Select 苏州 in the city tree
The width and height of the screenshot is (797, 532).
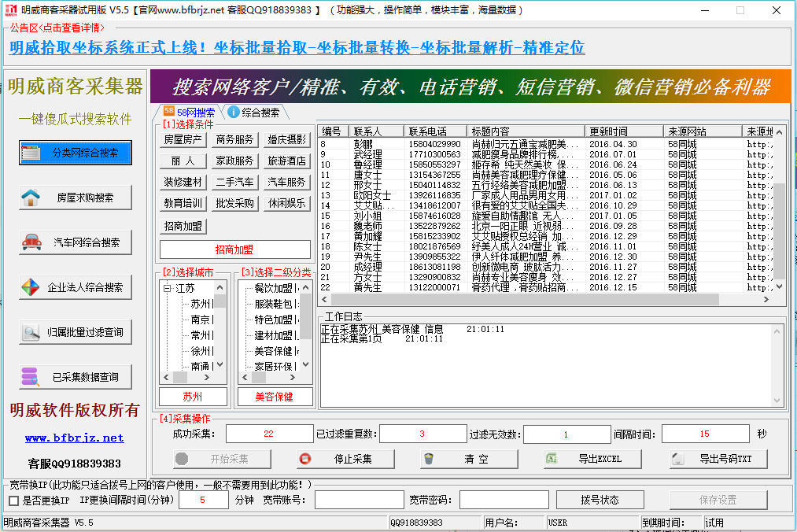[x=201, y=304]
